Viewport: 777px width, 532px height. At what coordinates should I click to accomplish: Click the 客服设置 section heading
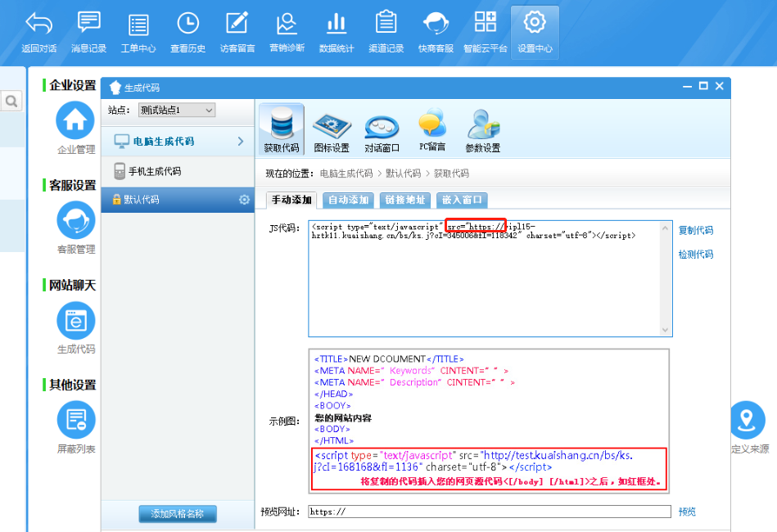pyautogui.click(x=72, y=185)
